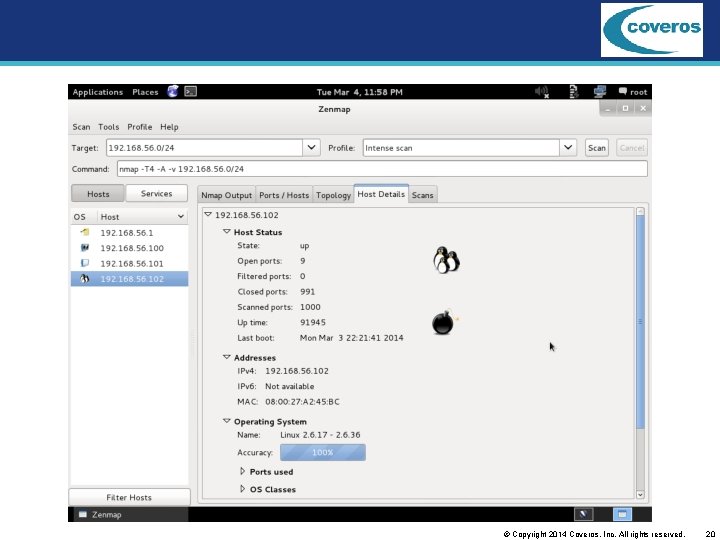Collapse the 192.168.56.102 host tree
Image resolution: width=720 pixels, height=540 pixels.
tap(208, 214)
